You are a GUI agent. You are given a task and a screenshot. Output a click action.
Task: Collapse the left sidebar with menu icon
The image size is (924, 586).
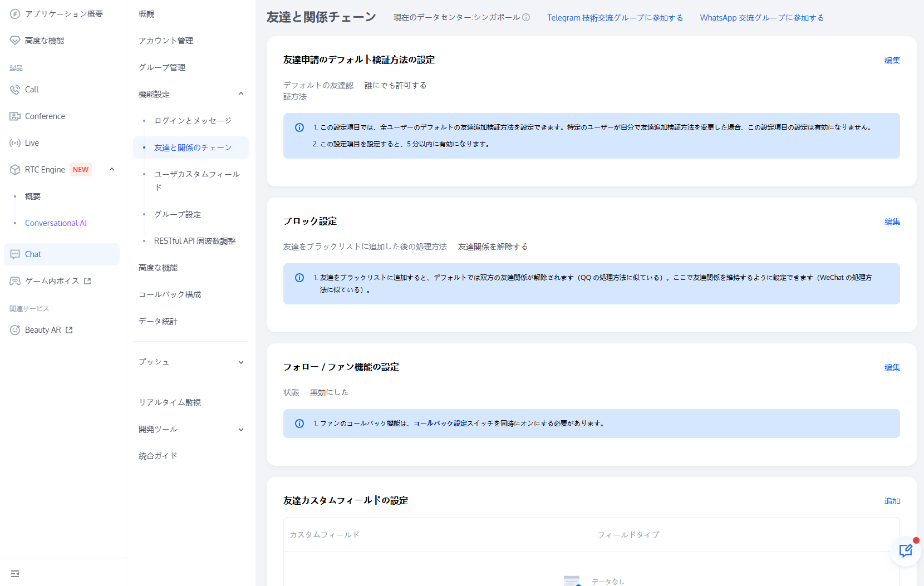[15, 574]
